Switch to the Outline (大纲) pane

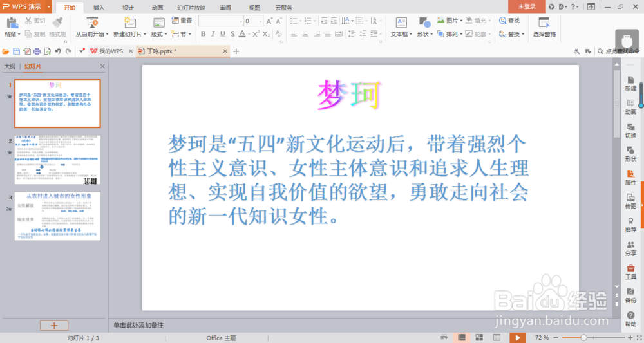click(x=10, y=66)
